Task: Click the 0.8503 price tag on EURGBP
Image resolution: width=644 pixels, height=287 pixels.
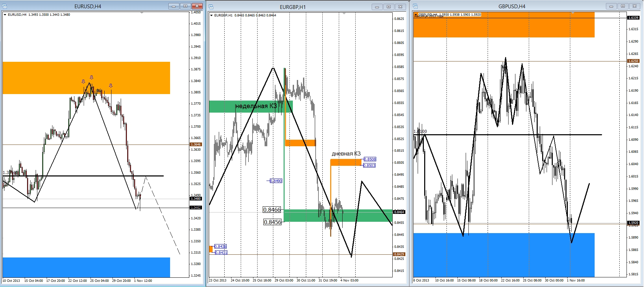Action: [369, 165]
